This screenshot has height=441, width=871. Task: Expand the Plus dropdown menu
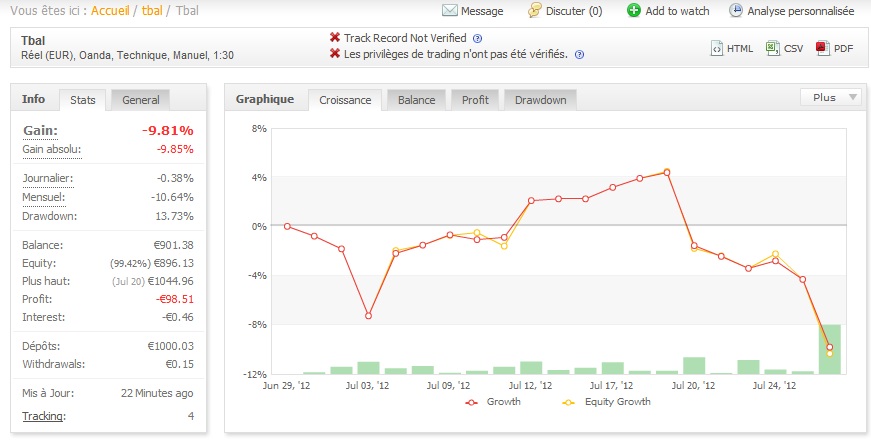pyautogui.click(x=831, y=97)
